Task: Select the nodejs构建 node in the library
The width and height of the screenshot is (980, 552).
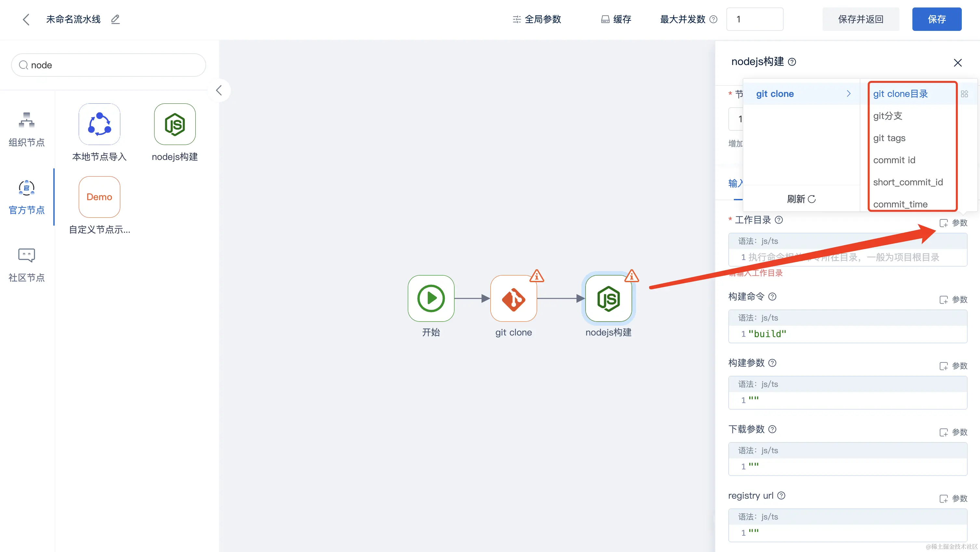Action: [175, 125]
